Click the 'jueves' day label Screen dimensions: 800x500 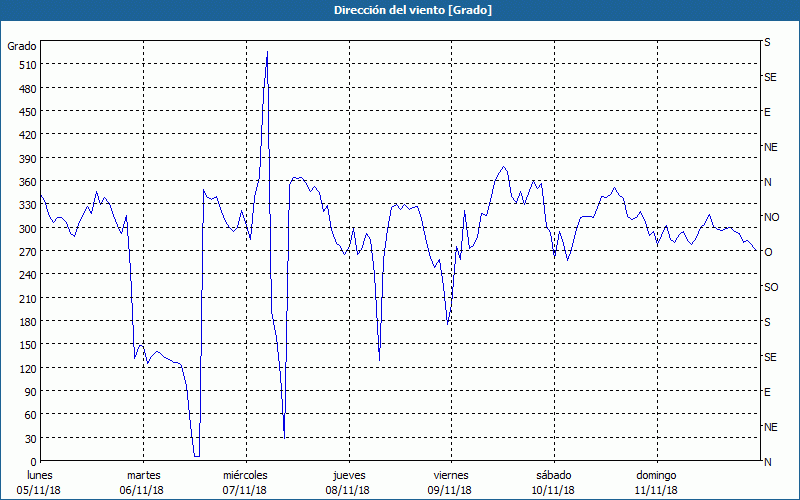click(x=349, y=476)
